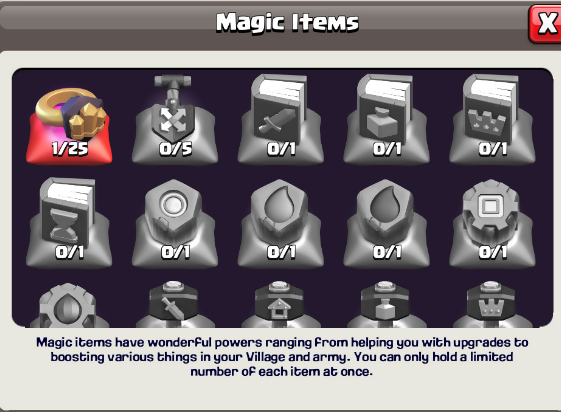Select the Rune of Builder Elixir gear with drop

[x=69, y=305]
